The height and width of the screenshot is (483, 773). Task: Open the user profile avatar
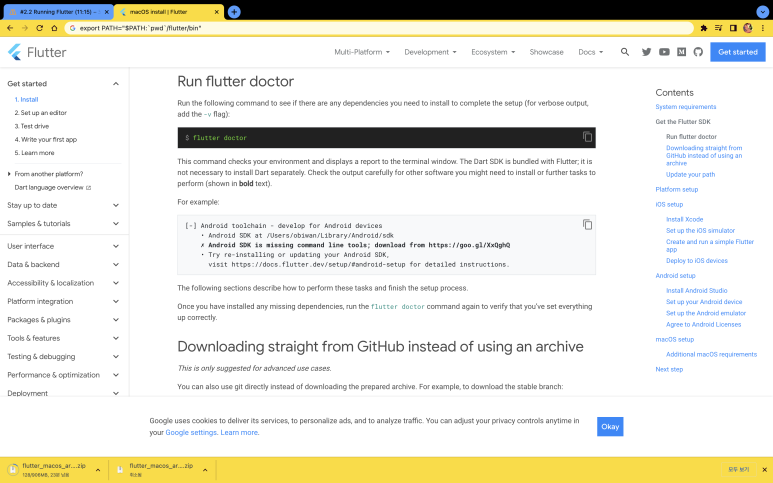pyautogui.click(x=748, y=28)
